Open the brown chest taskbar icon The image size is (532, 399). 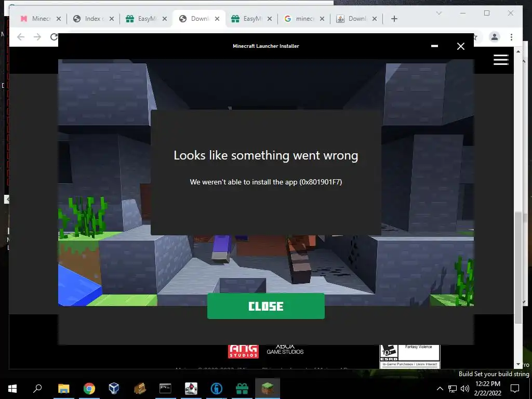140,389
